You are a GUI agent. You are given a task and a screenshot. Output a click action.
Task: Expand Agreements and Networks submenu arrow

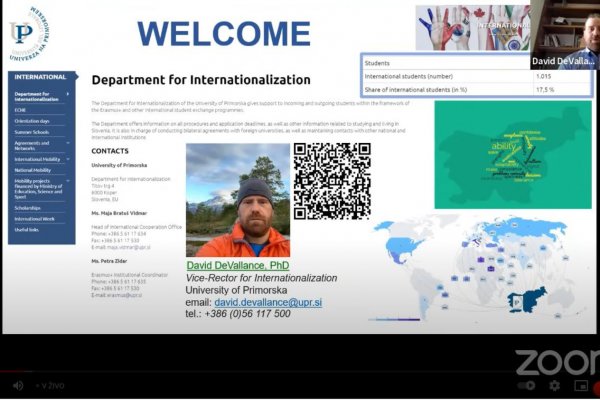click(68, 143)
